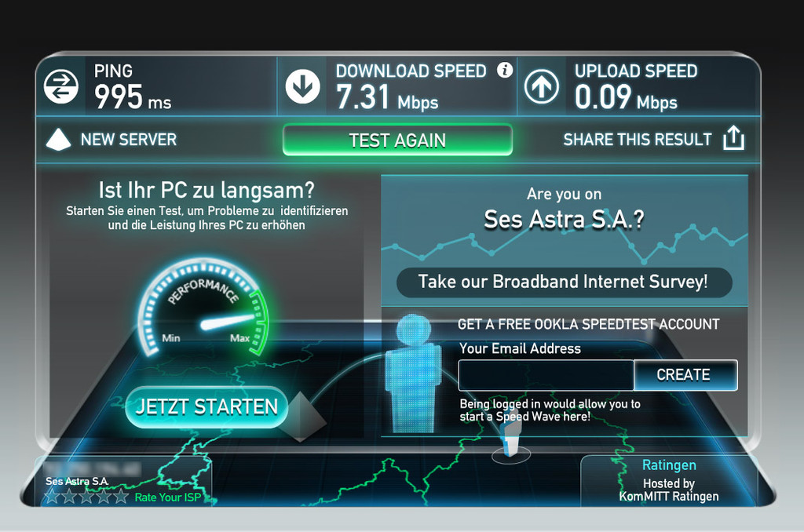Click the Jetzt Starten button
The width and height of the screenshot is (804, 532).
(206, 407)
